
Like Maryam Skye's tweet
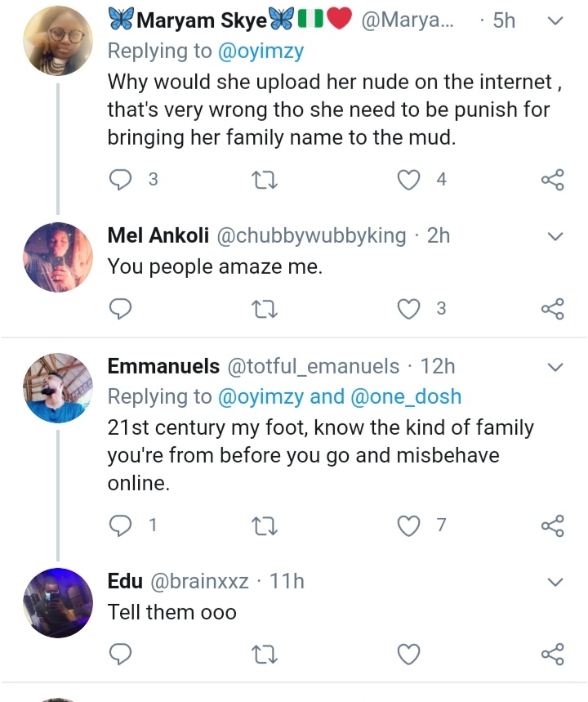click(x=408, y=179)
